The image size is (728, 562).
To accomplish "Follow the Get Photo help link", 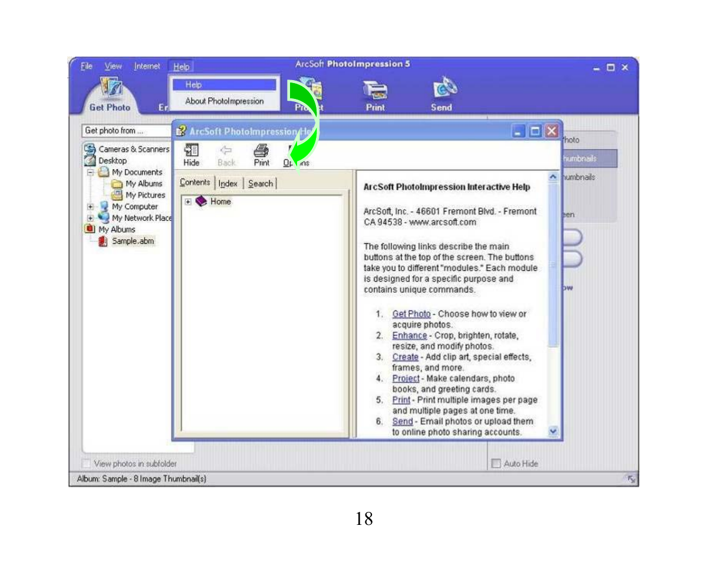I will [411, 314].
